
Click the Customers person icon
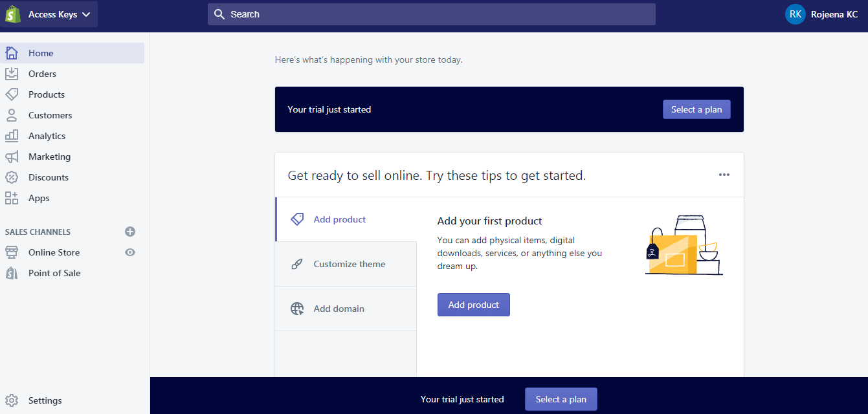[x=12, y=115]
